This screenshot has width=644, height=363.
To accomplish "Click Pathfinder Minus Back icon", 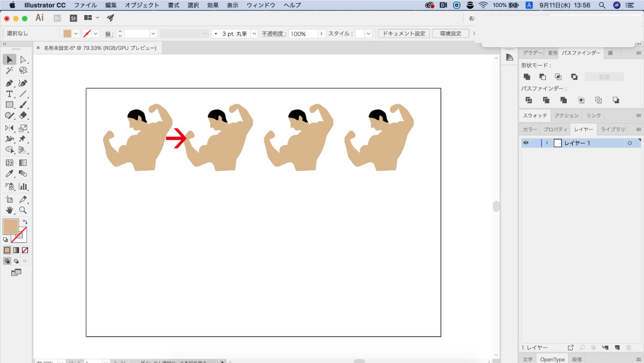I will pyautogui.click(x=616, y=100).
